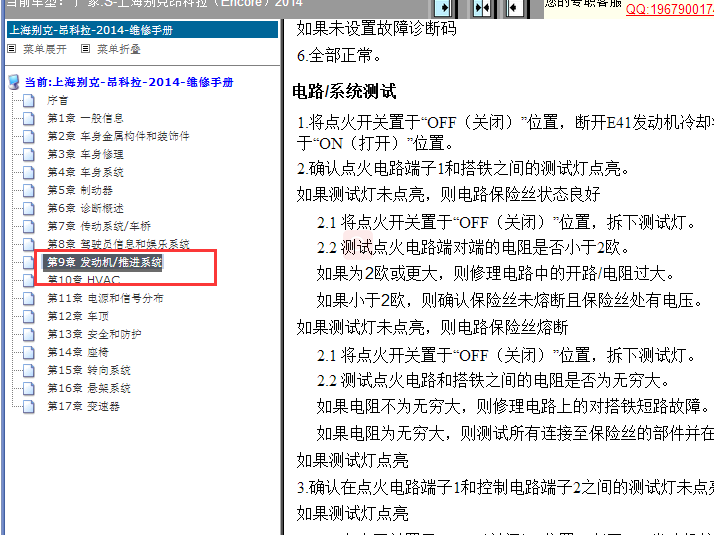Open root node 当前:上海别克-昂科拉-2014-维修手册

[129, 82]
